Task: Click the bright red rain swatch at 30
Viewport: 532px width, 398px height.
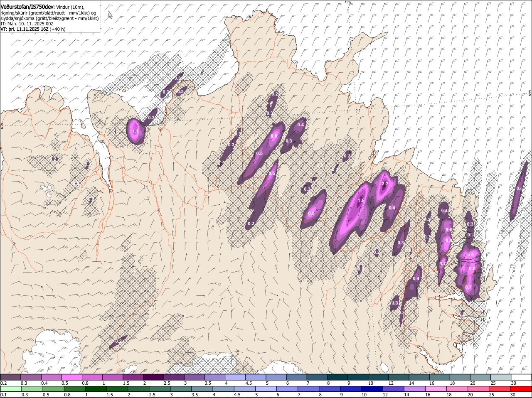Action: (x=521, y=389)
